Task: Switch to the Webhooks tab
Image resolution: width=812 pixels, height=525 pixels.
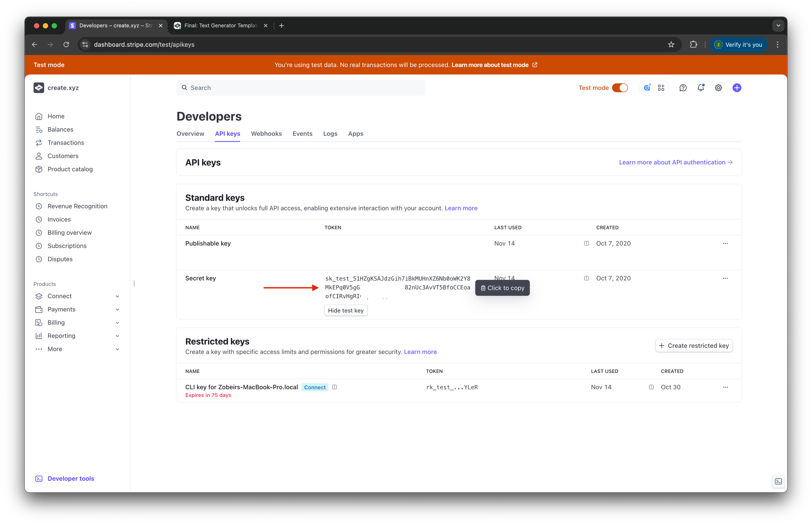Action: point(266,133)
